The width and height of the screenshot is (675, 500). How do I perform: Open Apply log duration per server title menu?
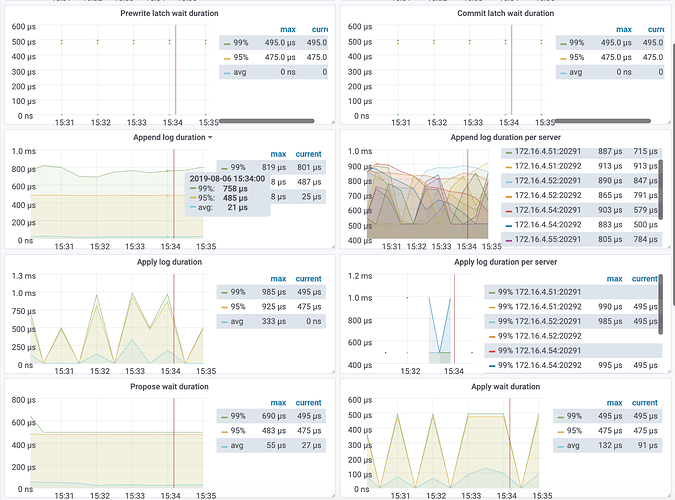(505, 262)
